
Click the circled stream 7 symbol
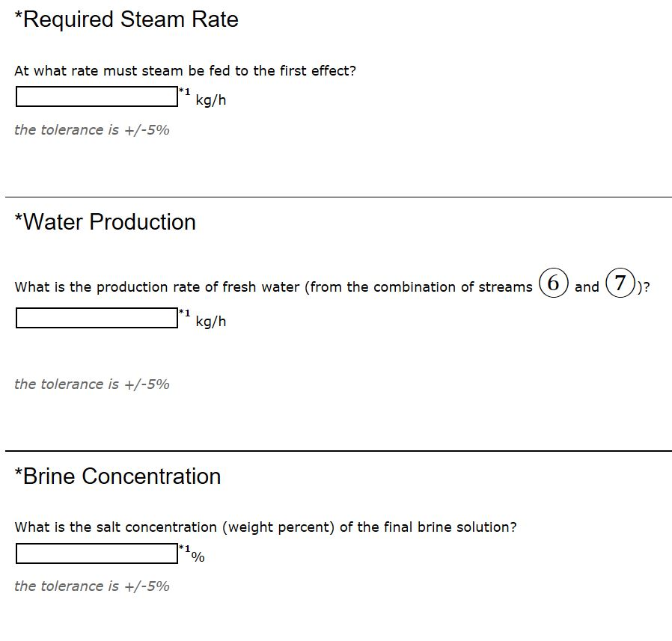(x=619, y=284)
